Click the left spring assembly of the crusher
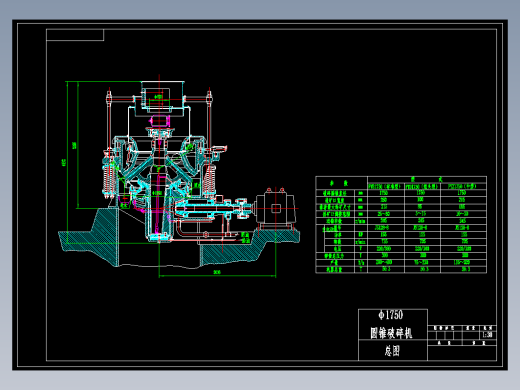This screenshot has width=520, height=390. pos(108,180)
